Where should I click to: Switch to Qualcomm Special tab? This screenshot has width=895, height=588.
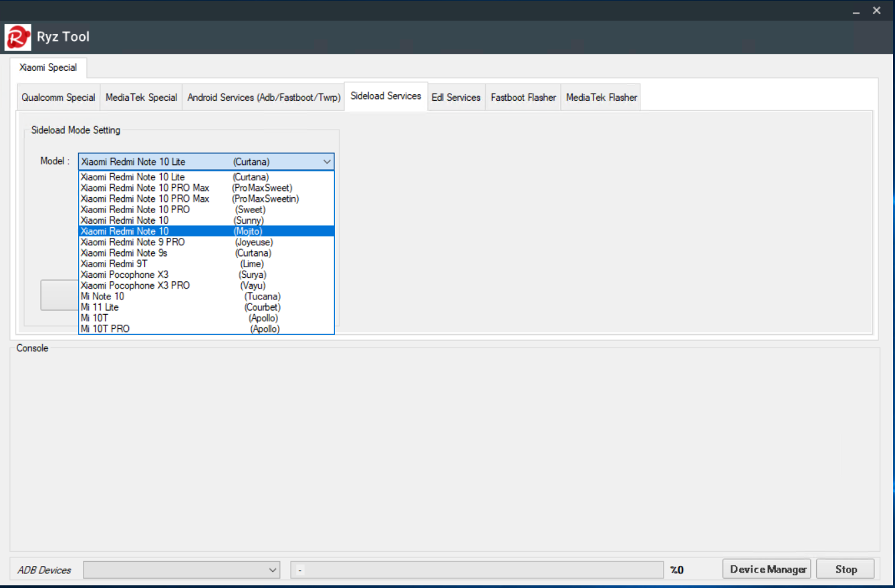(58, 98)
